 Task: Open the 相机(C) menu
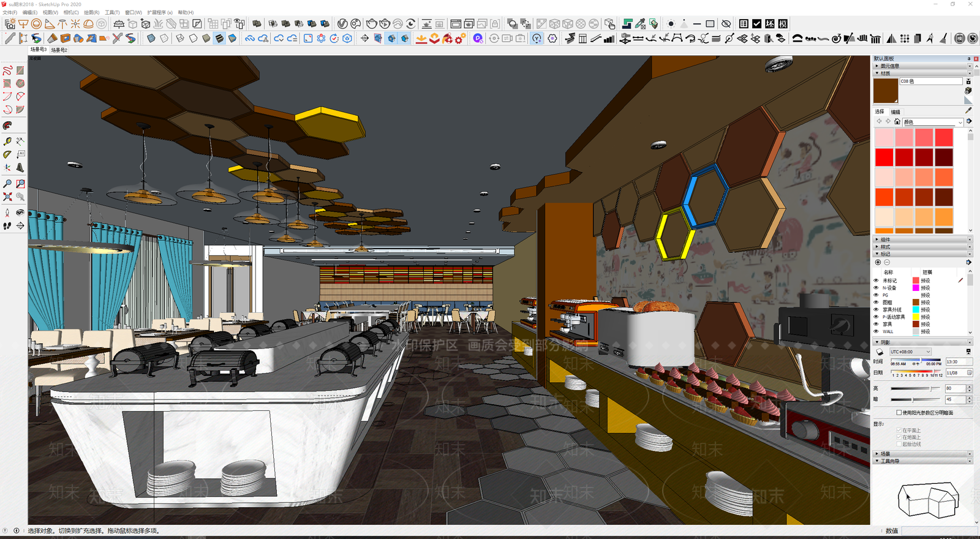point(71,12)
